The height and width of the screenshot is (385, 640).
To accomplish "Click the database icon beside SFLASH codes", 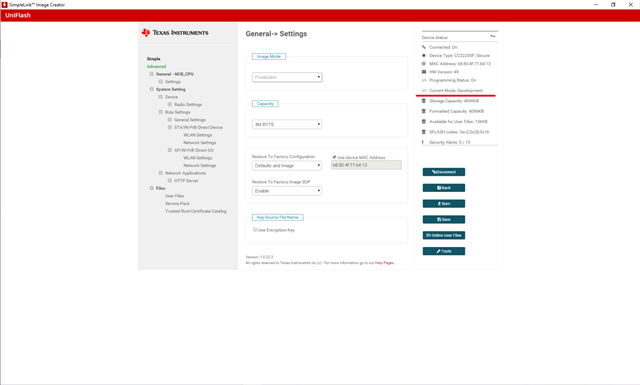I will 424,132.
